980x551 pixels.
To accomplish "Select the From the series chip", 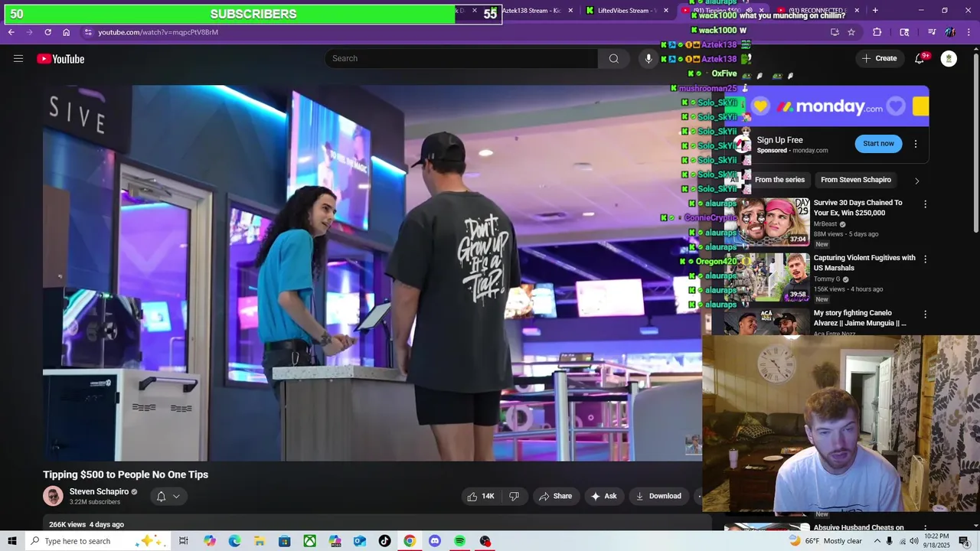I will tap(779, 180).
